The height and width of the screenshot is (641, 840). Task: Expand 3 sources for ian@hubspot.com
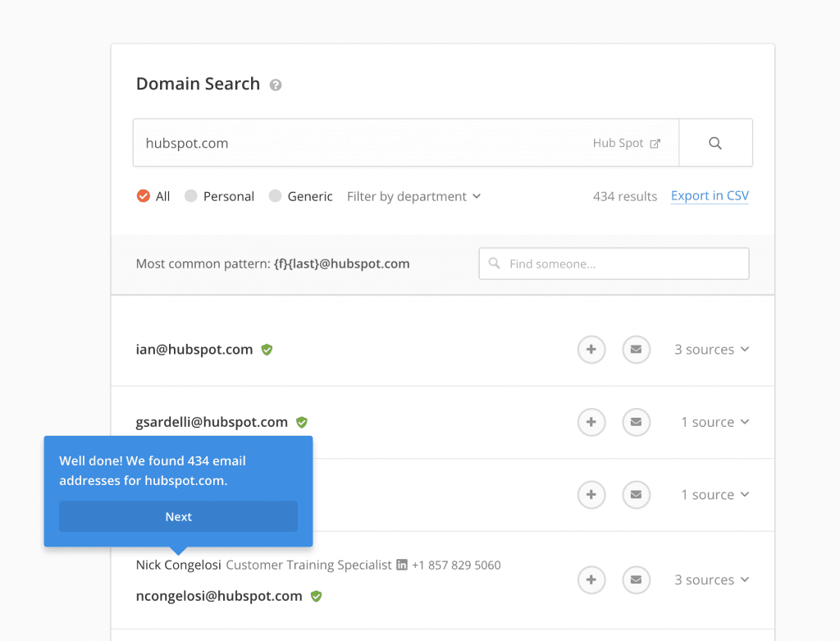(711, 350)
